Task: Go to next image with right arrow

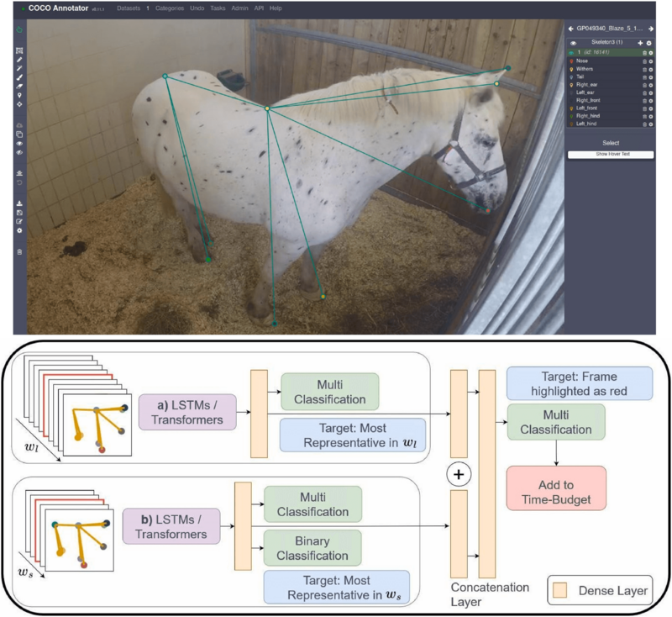Action: point(650,29)
